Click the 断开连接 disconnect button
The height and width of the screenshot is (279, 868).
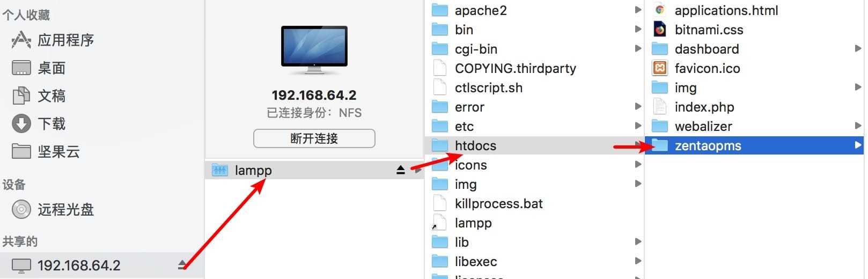tap(314, 138)
